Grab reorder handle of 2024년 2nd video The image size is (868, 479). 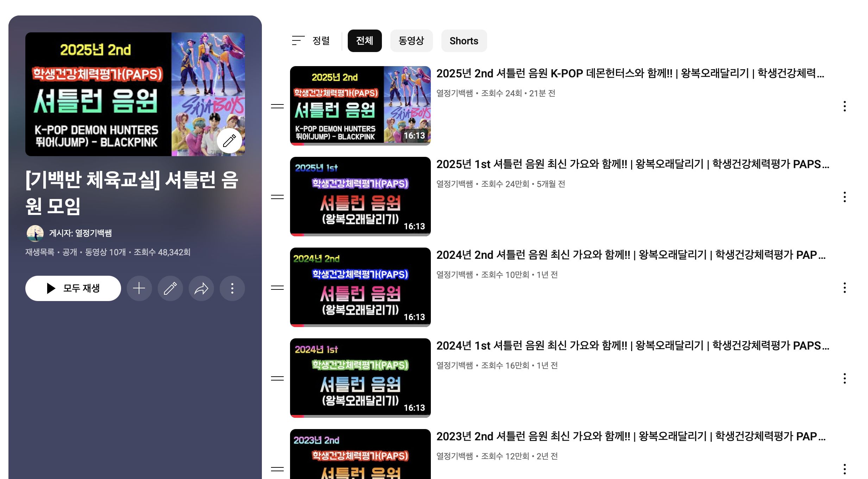pyautogui.click(x=277, y=288)
